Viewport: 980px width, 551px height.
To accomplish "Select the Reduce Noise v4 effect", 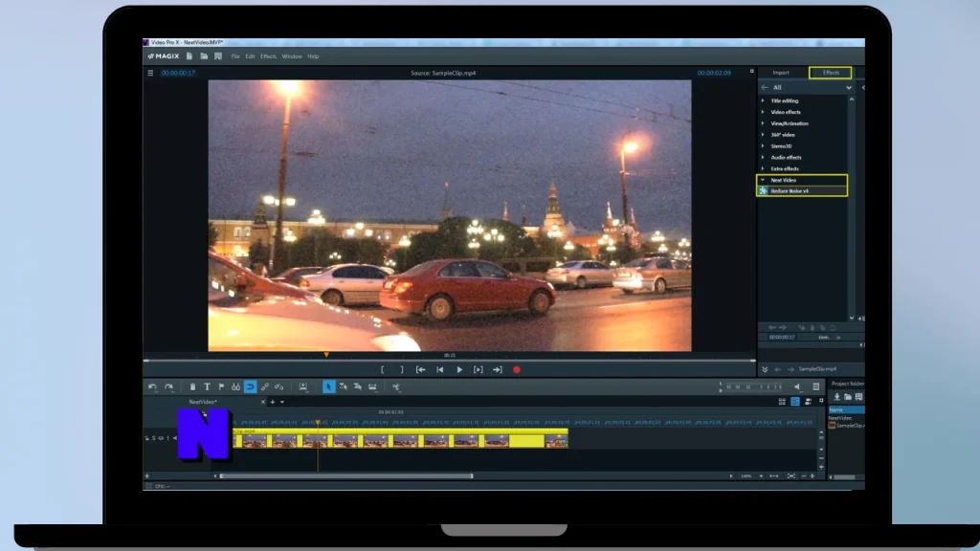I will [803, 191].
